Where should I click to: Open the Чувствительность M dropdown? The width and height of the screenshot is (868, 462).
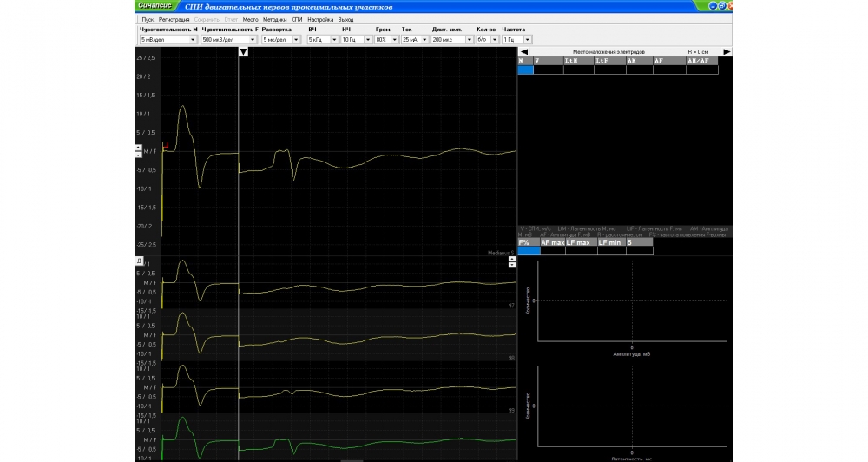[x=193, y=40]
